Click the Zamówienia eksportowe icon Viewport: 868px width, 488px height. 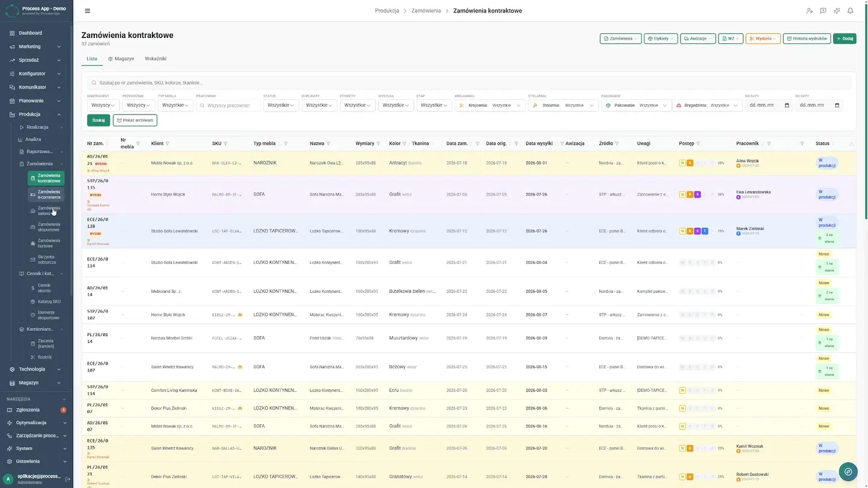pos(33,227)
